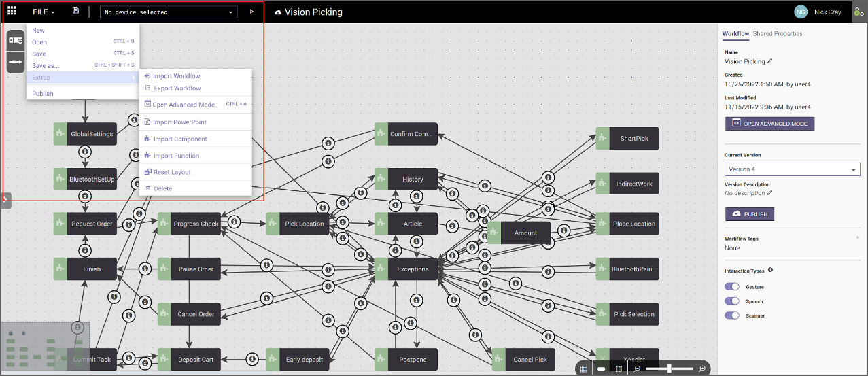Choose Open from File menu

click(83, 42)
